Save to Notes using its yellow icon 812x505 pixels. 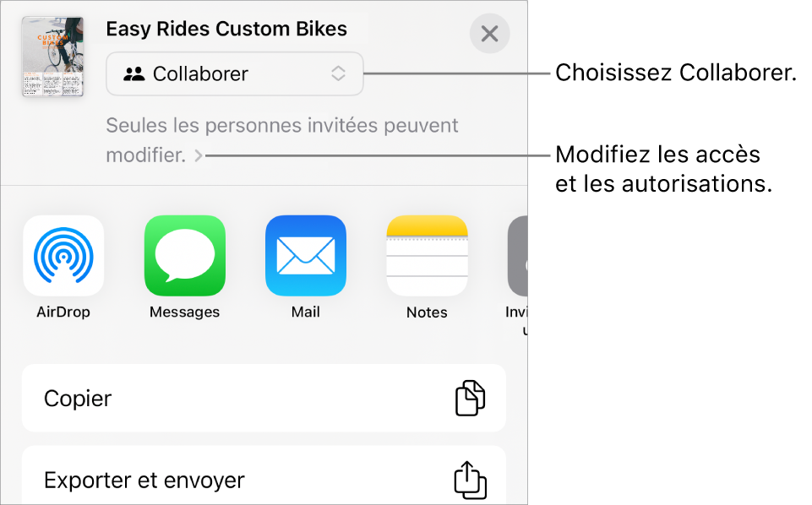tap(427, 255)
